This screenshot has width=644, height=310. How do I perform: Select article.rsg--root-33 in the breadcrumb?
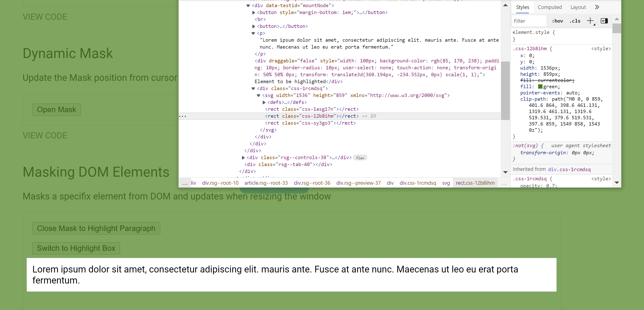coord(266,183)
